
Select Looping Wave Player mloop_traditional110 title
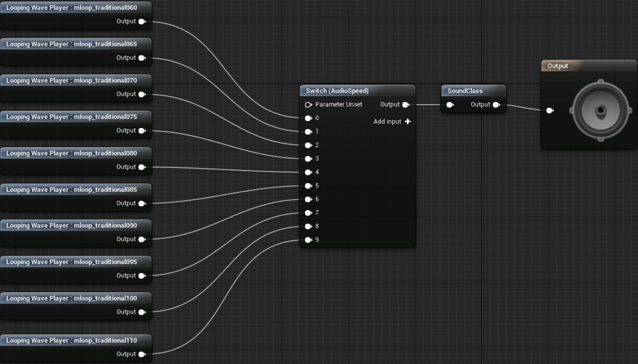(x=72, y=341)
